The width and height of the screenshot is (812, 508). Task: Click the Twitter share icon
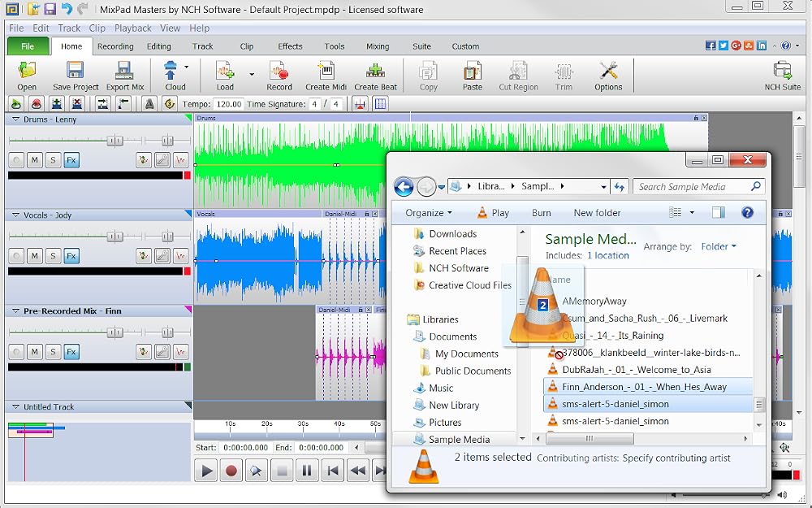click(723, 46)
